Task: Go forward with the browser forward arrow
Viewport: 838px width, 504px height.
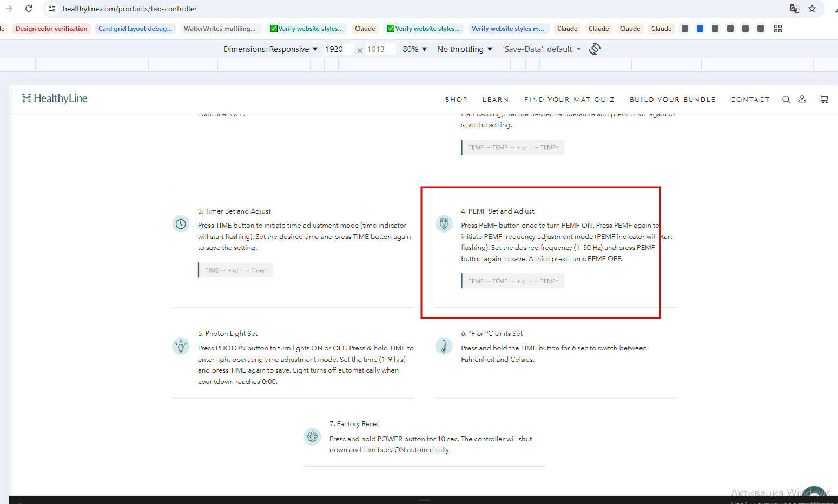Action: click(9, 9)
